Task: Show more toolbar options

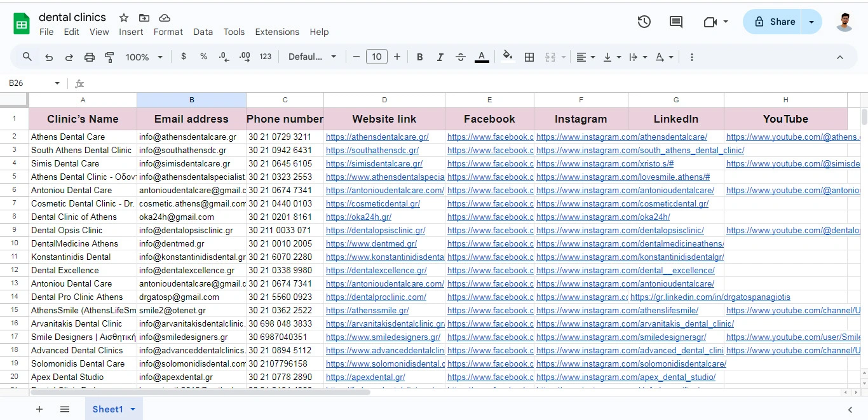Action: (692, 57)
